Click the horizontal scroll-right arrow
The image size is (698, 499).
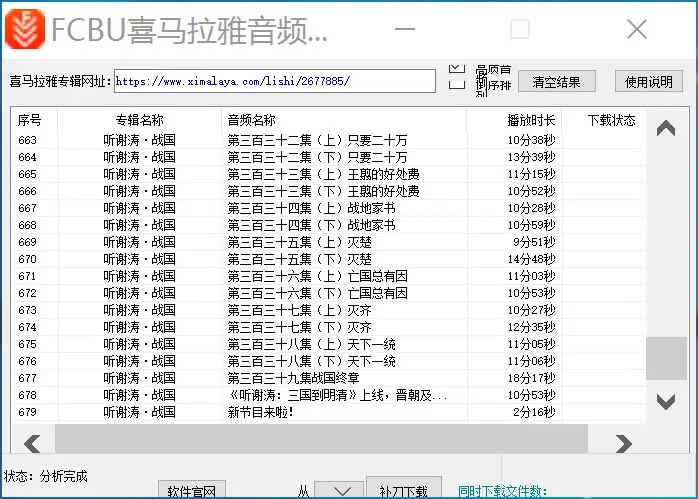click(x=624, y=444)
